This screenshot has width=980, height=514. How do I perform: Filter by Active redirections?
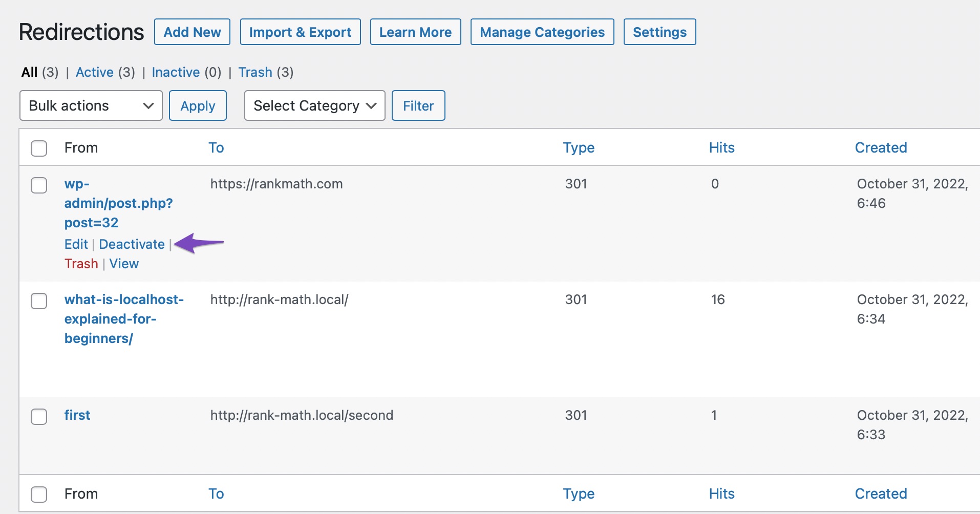point(95,72)
